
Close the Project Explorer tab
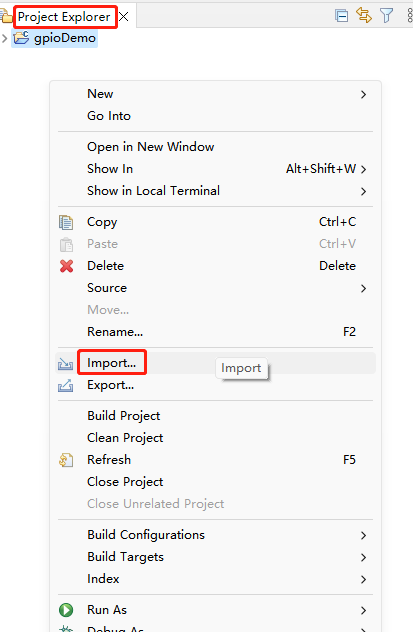pyautogui.click(x=124, y=17)
